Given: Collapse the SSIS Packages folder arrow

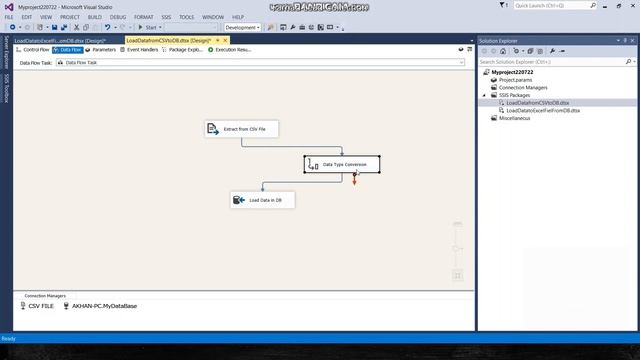Looking at the screenshot, I should 484,95.
